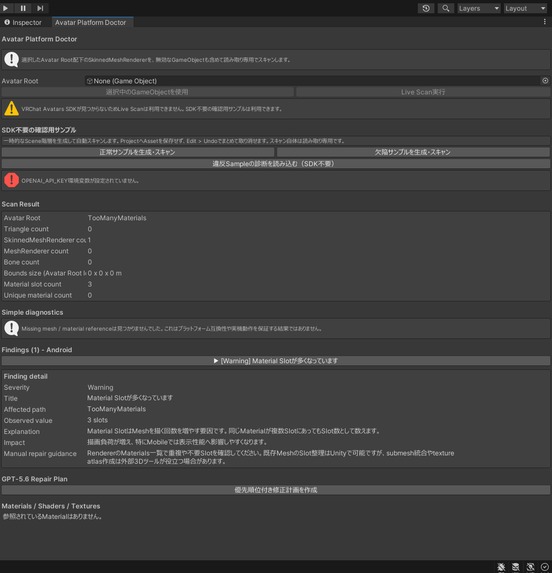Viewport: 552px width, 573px height.
Task: Pause the editor playback
Action: pyautogui.click(x=23, y=8)
